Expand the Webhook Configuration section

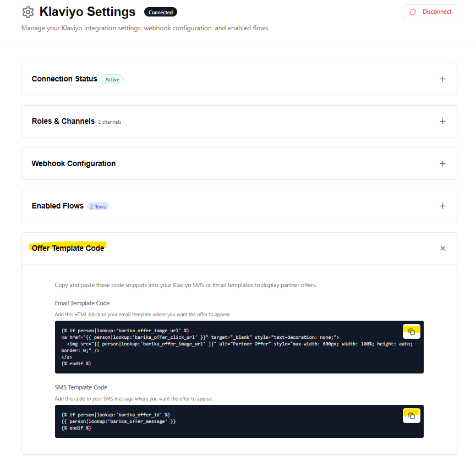tap(442, 164)
